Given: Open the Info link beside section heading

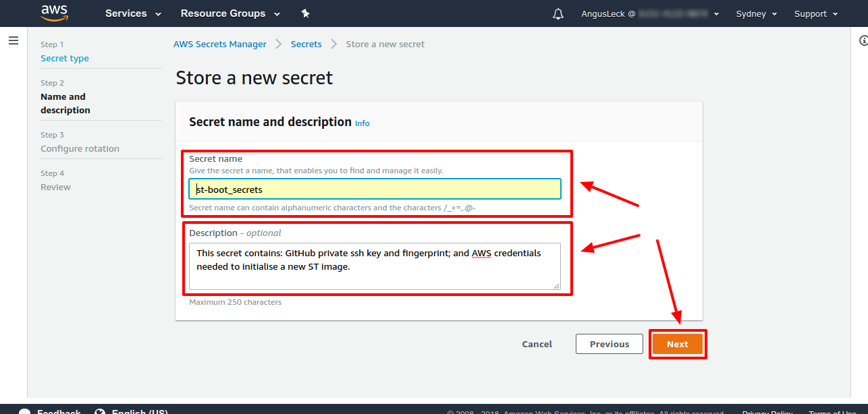Looking at the screenshot, I should pos(362,123).
